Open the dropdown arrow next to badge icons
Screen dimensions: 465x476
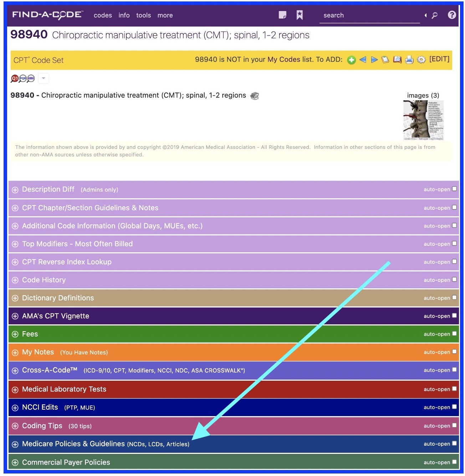(x=44, y=78)
